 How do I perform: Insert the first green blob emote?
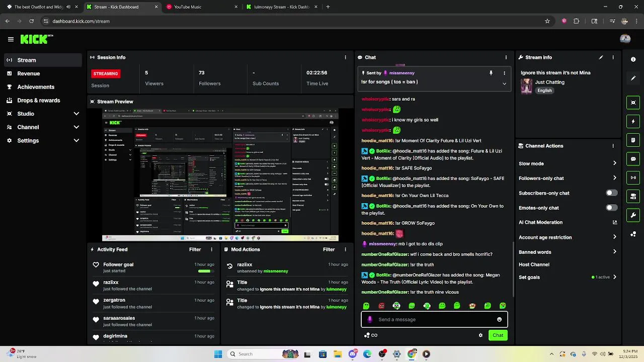coord(366,306)
